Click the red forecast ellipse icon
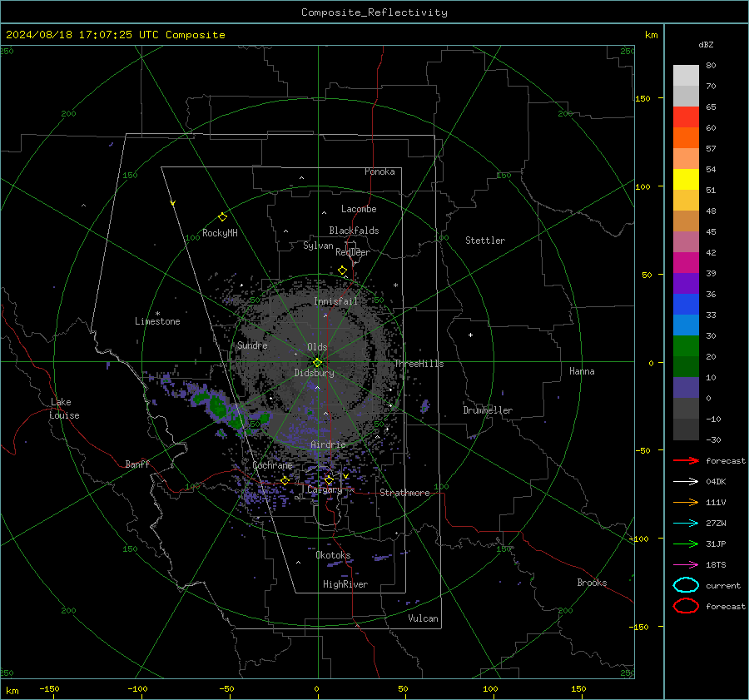Image resolution: width=749 pixels, height=700 pixels. [x=686, y=606]
